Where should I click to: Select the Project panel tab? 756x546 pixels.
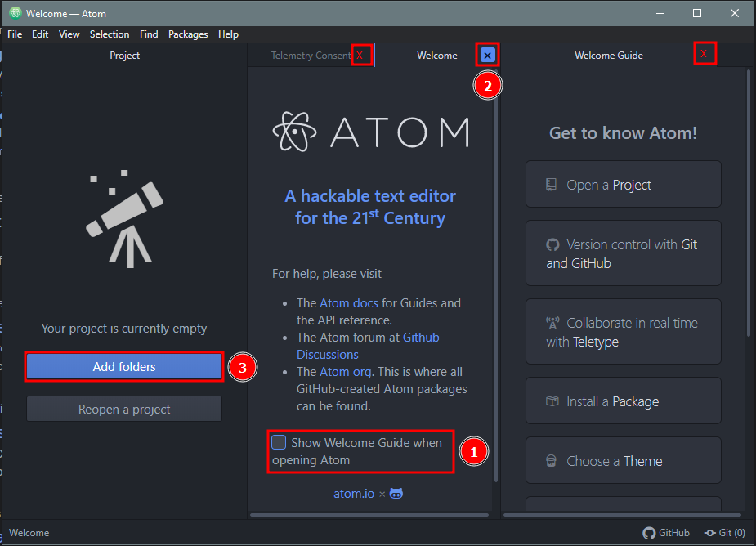coord(124,56)
